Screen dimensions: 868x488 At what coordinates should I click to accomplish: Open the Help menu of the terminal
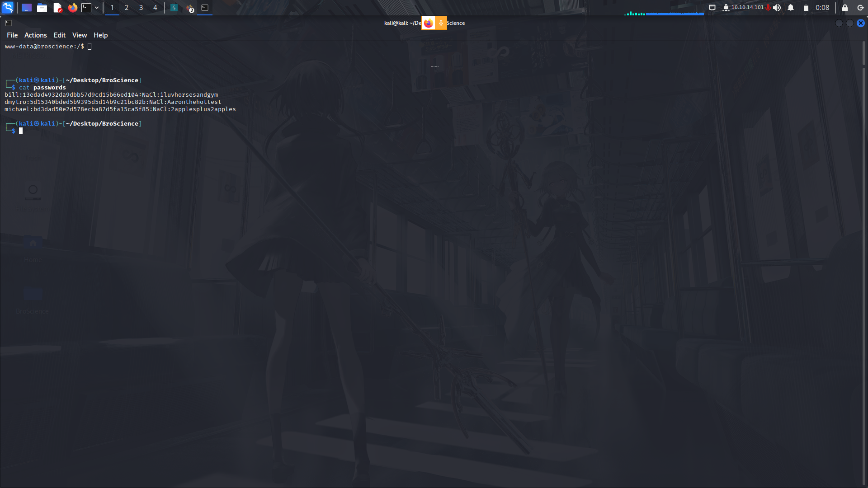pyautogui.click(x=100, y=35)
